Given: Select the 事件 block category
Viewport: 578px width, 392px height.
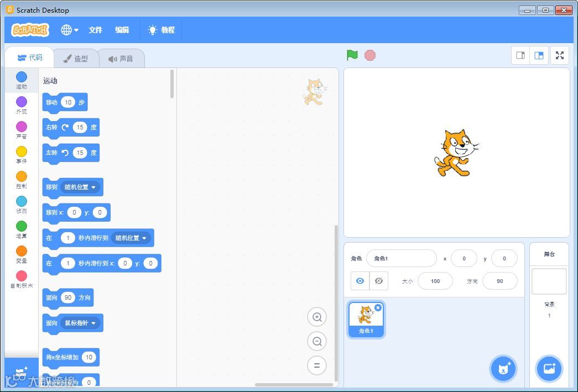Looking at the screenshot, I should tap(22, 155).
